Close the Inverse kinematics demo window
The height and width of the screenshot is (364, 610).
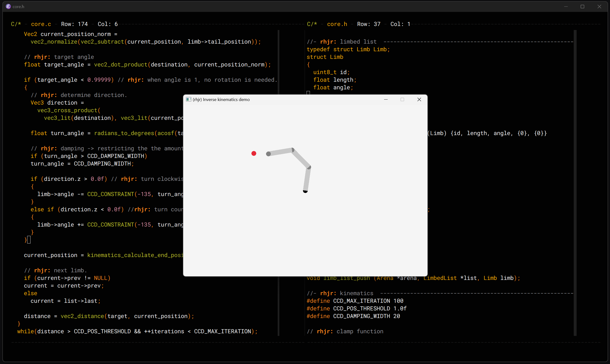pyautogui.click(x=419, y=99)
